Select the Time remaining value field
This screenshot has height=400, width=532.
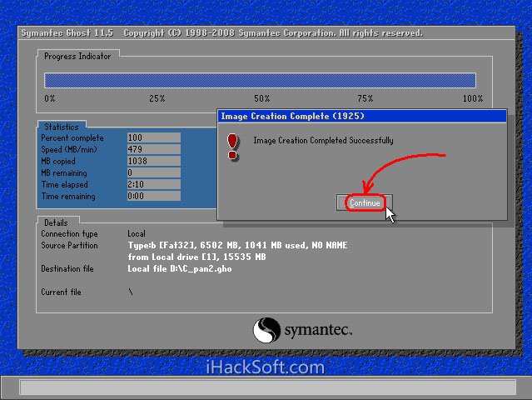(x=153, y=196)
